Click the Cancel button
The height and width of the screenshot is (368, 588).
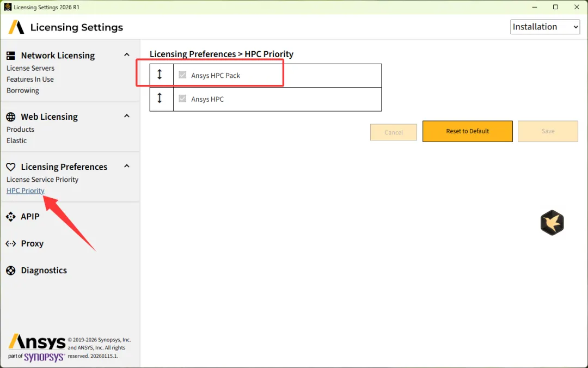(394, 132)
